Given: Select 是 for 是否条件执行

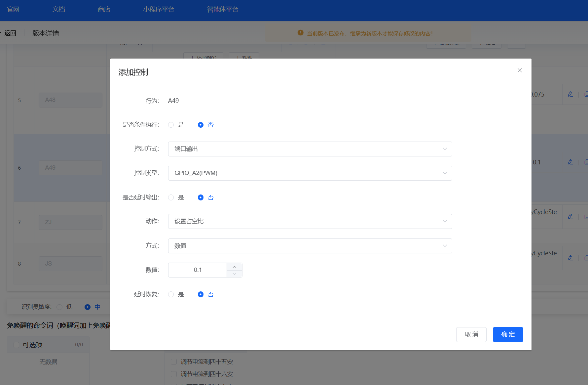Looking at the screenshot, I should (x=171, y=125).
